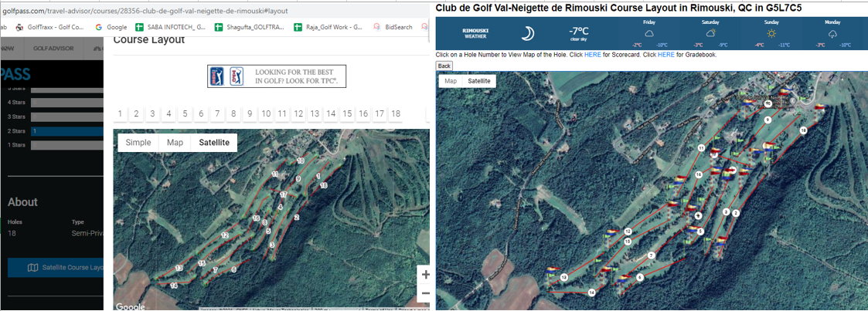This screenshot has width=868, height=311.
Task: Select Satellite view on golfpass map
Action: pos(214,143)
